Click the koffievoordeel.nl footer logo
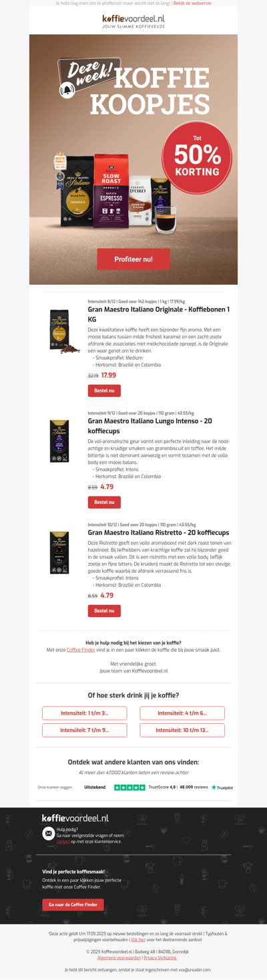 coord(75,818)
